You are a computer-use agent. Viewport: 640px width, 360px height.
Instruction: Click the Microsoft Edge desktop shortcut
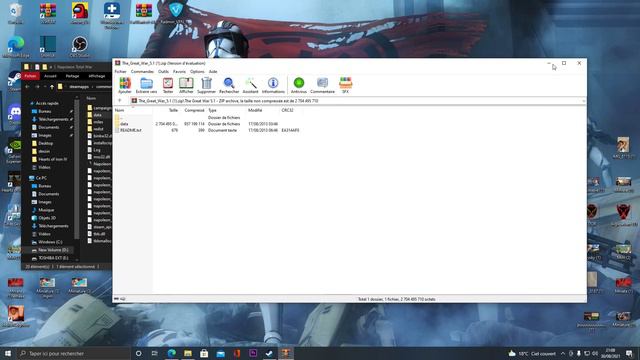pos(16,47)
